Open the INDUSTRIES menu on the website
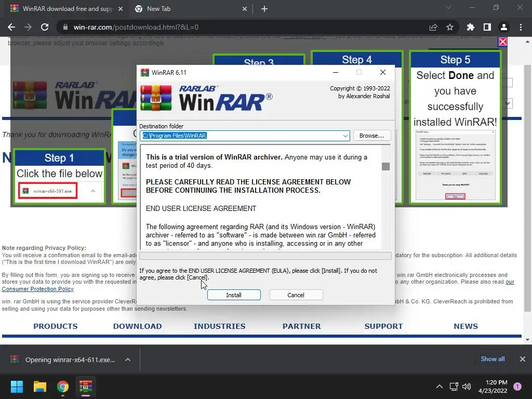 (x=220, y=326)
